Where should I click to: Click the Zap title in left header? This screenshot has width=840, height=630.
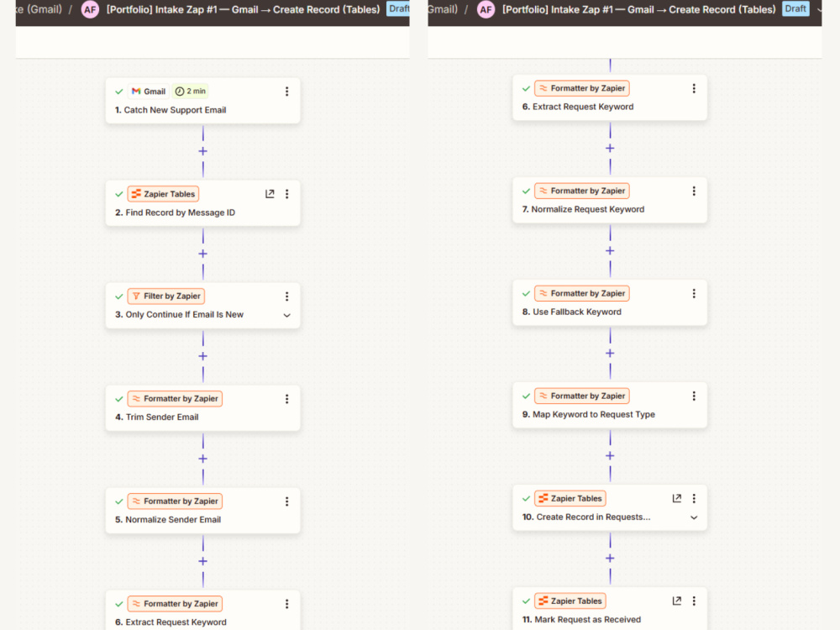[244, 9]
